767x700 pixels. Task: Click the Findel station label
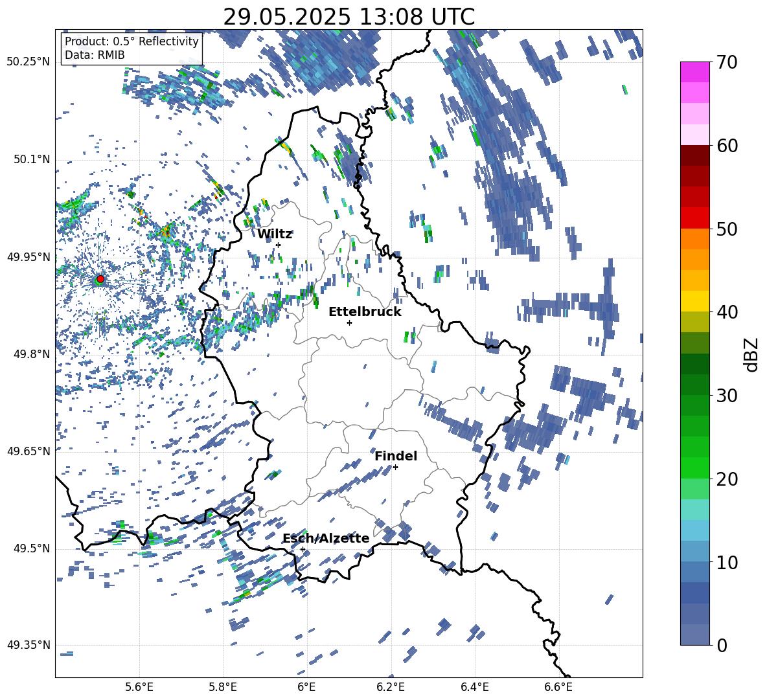point(396,456)
